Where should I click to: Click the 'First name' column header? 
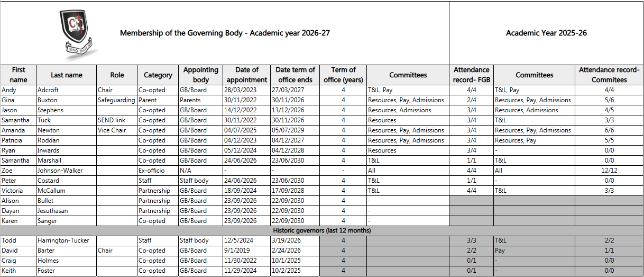coord(19,75)
